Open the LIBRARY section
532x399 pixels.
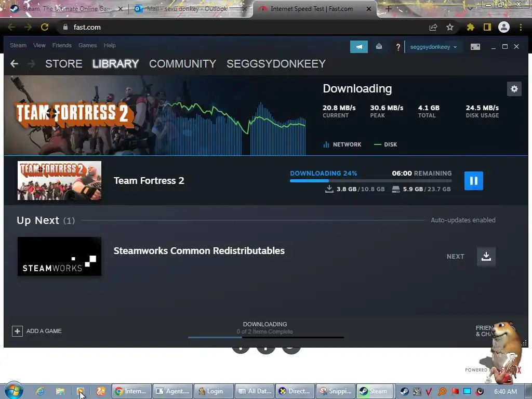(116, 64)
